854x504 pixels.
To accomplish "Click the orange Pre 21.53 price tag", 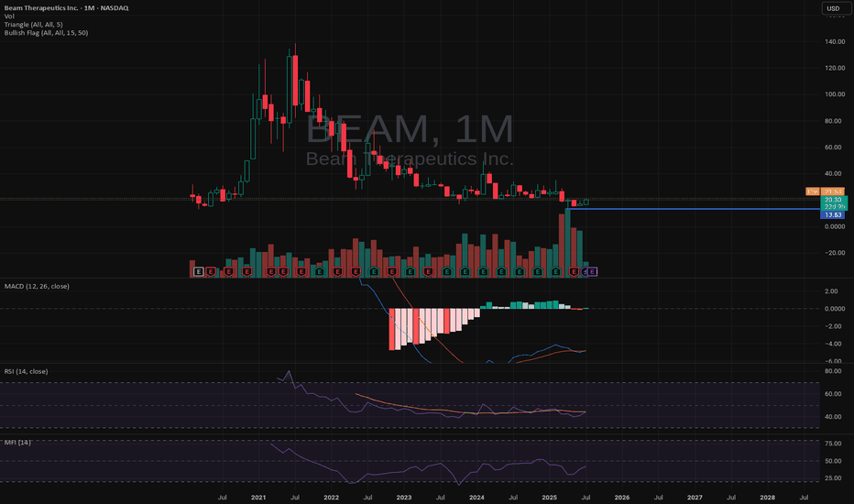I will click(x=825, y=192).
